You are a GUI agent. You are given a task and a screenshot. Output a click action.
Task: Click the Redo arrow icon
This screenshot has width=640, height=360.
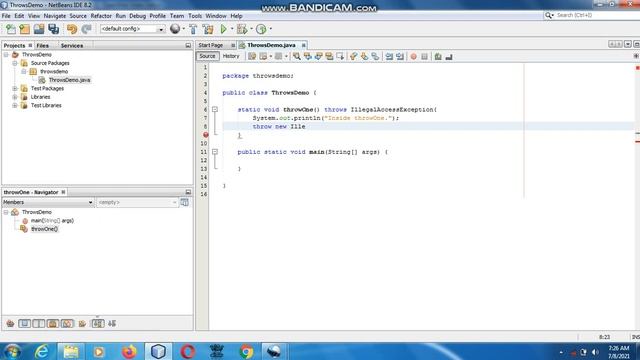[x=86, y=29]
